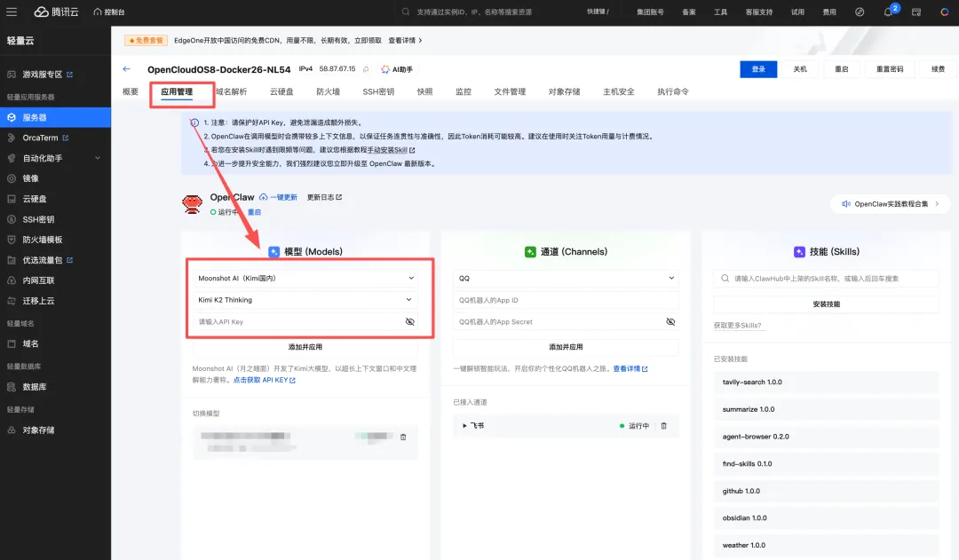Click the circular link icon before the bell
Screen dimensions: 959x560
(860, 12)
